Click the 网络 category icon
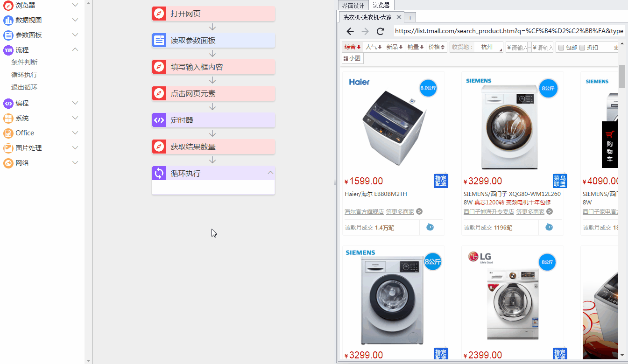628x364 pixels. click(8, 163)
